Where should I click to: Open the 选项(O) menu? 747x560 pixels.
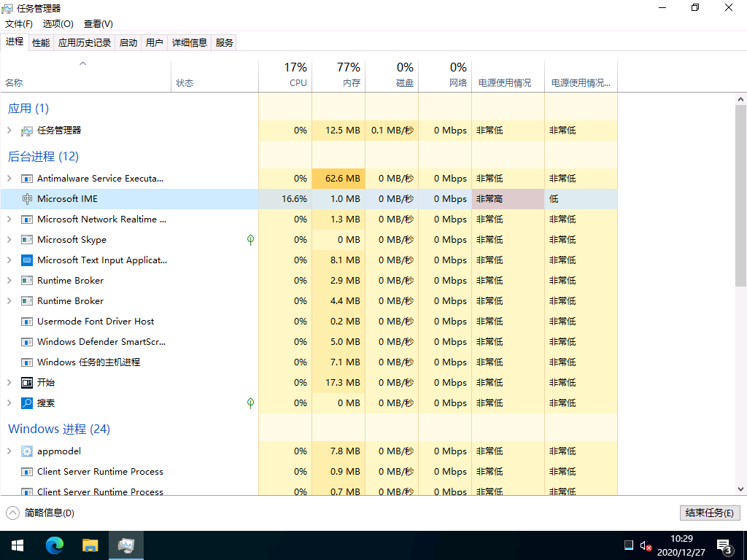58,24
